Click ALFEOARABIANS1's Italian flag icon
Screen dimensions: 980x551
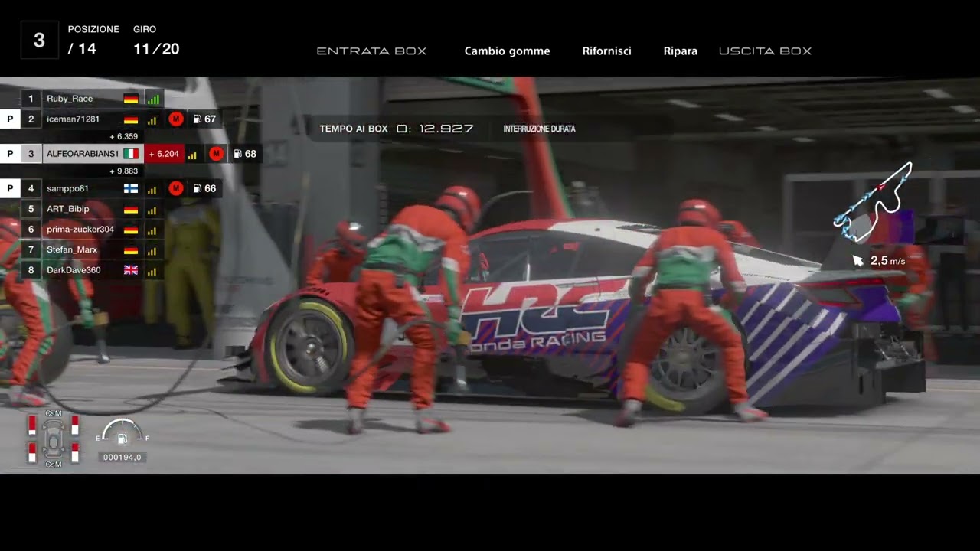131,154
